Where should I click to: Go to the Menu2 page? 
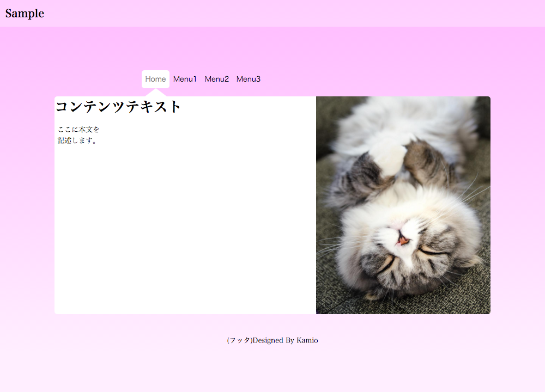216,79
